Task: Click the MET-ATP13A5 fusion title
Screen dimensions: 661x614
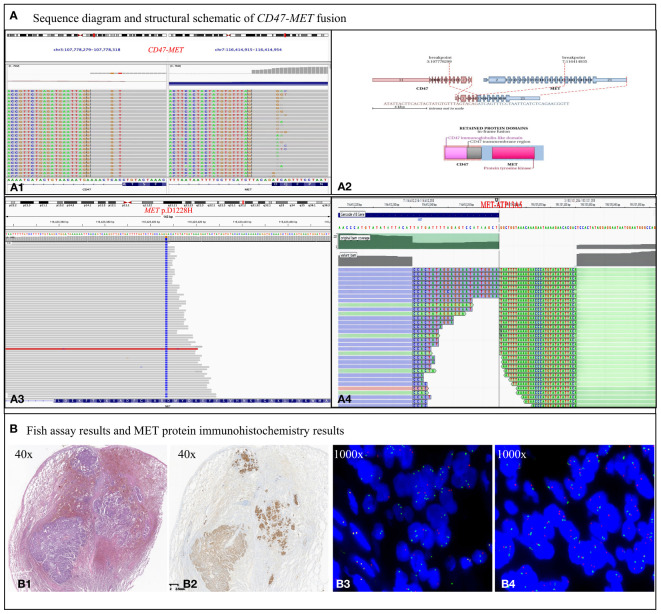Action: [x=501, y=205]
